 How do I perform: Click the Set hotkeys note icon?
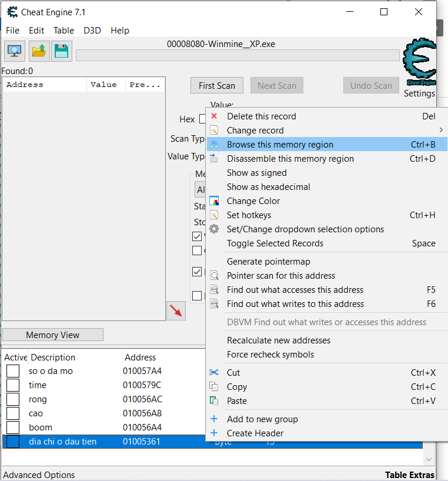pos(214,215)
